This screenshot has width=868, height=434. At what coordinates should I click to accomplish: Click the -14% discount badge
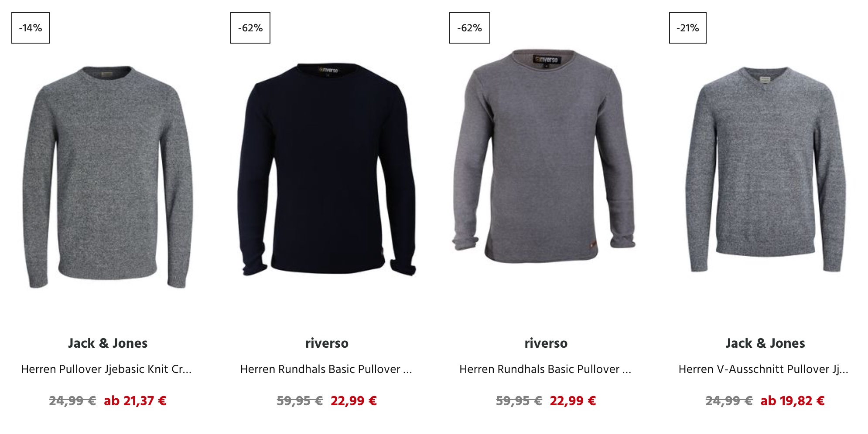click(31, 28)
